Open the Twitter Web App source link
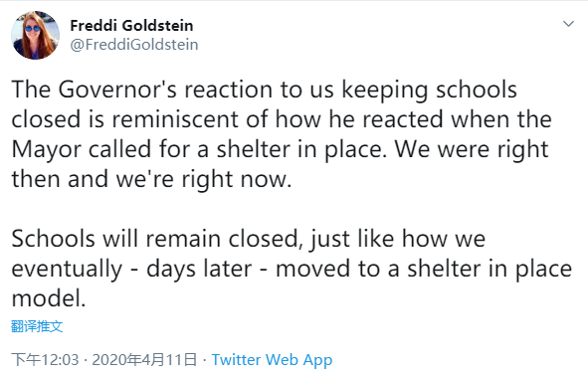This screenshot has width=588, height=379. (272, 360)
